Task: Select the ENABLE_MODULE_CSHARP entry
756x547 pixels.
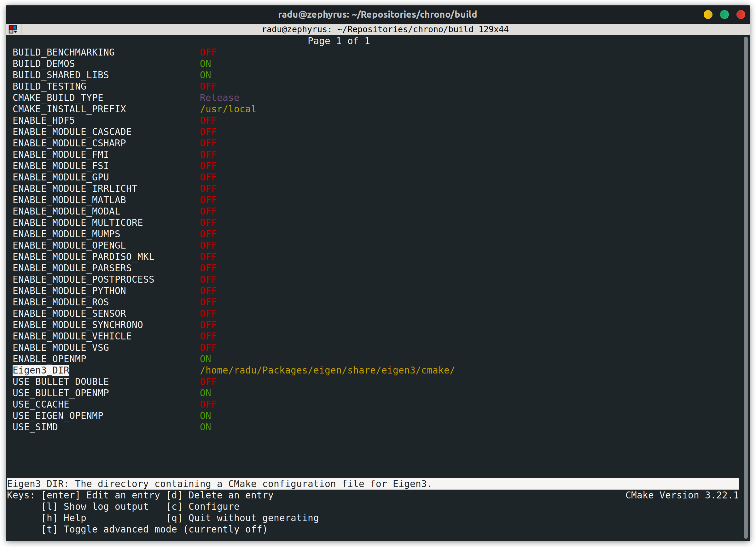Action: click(x=69, y=143)
